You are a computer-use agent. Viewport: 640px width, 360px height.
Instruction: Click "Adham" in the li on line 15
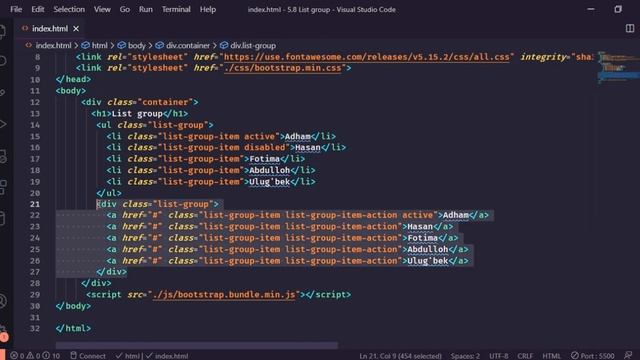[298, 136]
